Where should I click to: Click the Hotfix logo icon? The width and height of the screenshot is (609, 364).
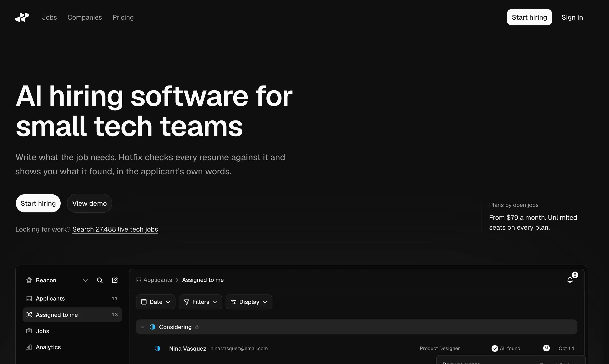(x=22, y=17)
